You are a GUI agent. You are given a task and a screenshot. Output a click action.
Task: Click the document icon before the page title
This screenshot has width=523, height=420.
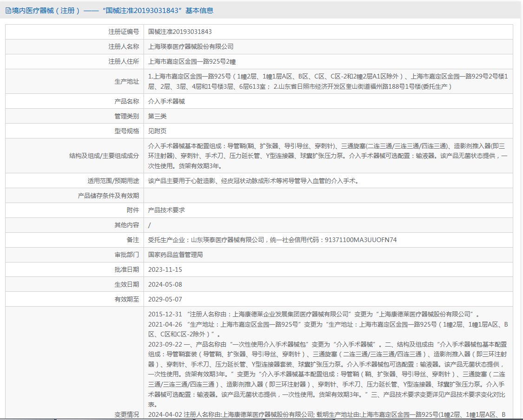(x=8, y=11)
